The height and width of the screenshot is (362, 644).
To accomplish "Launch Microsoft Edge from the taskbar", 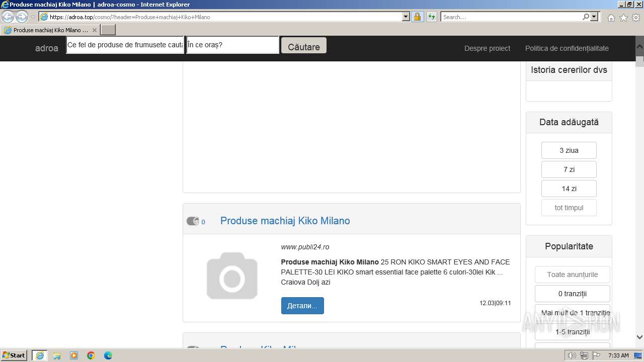I will (108, 355).
